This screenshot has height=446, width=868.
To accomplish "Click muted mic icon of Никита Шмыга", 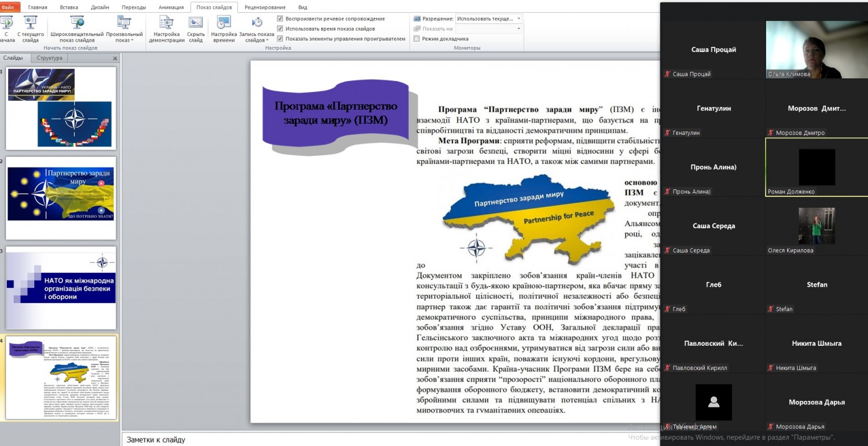I will (x=771, y=368).
